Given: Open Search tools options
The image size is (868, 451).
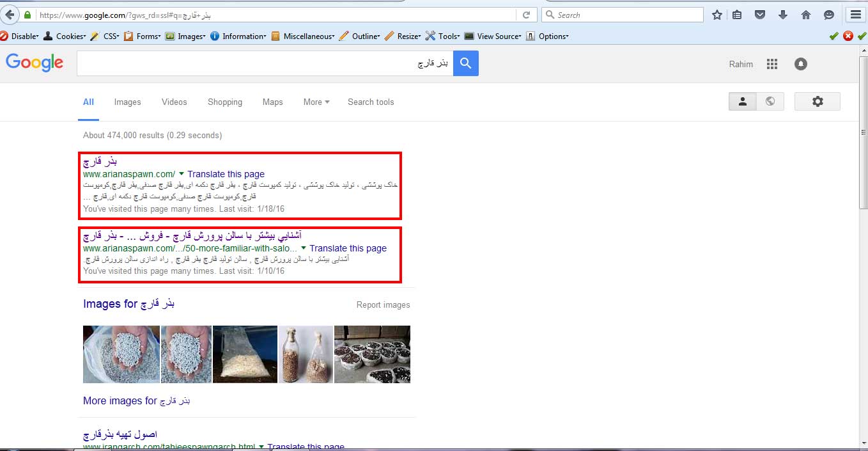Looking at the screenshot, I should point(371,102).
